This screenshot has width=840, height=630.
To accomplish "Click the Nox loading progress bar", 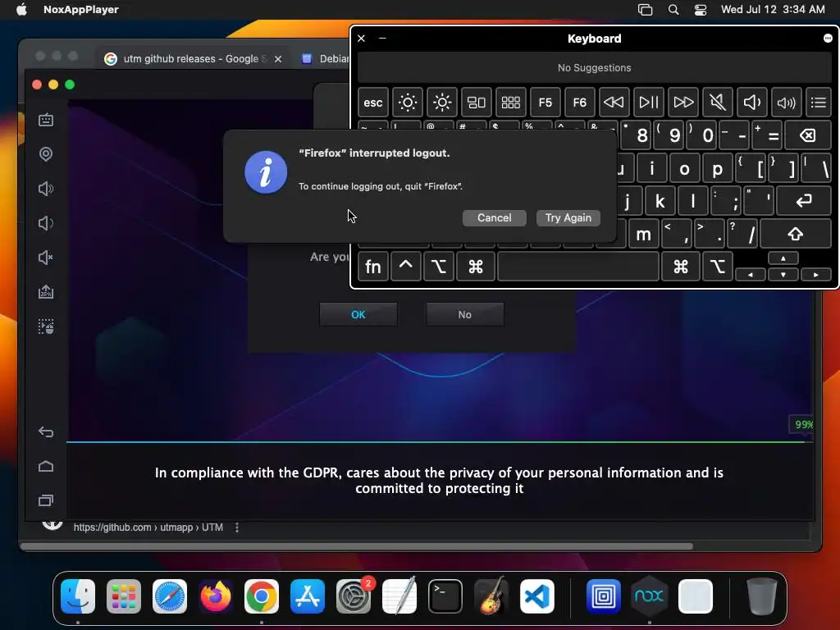I will pyautogui.click(x=440, y=442).
